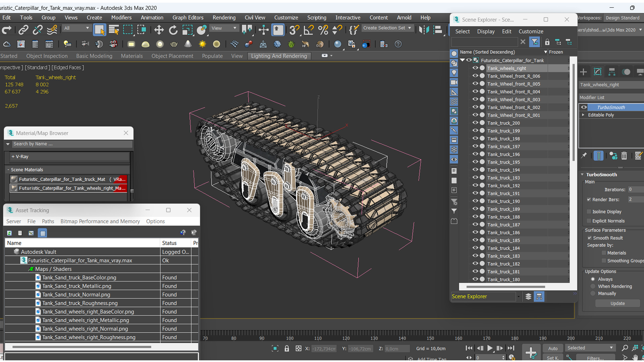Click the layers stack icon beside Scene Explorer dropdown

pyautogui.click(x=528, y=296)
